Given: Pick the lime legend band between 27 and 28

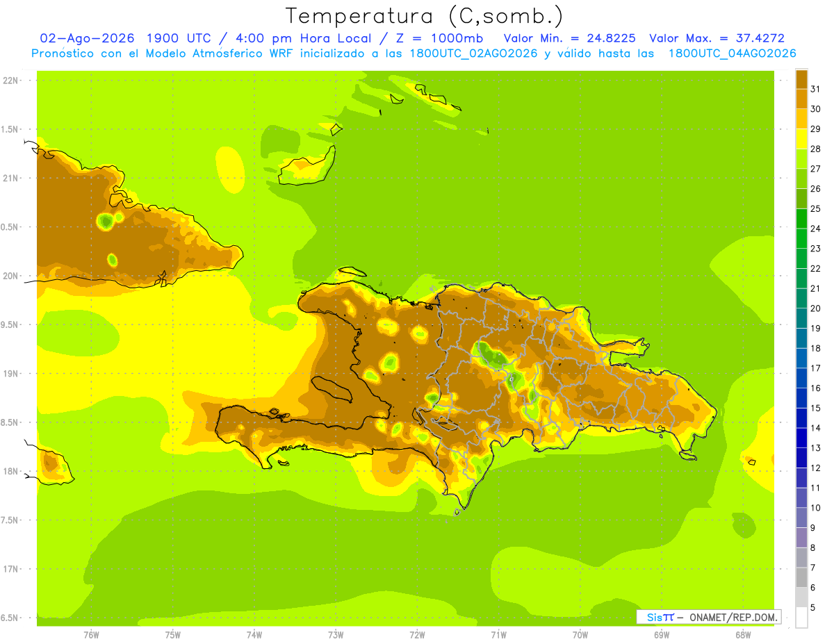Looking at the screenshot, I should [801, 158].
